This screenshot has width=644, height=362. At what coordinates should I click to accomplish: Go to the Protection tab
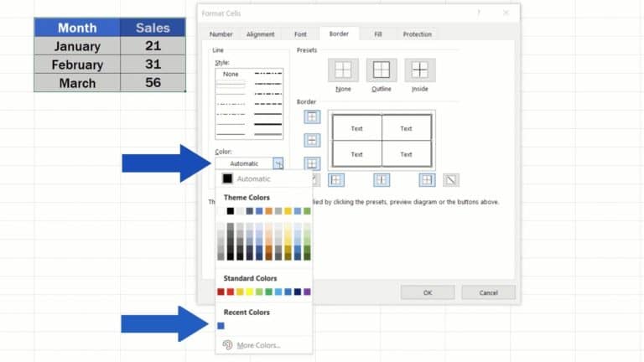(417, 34)
